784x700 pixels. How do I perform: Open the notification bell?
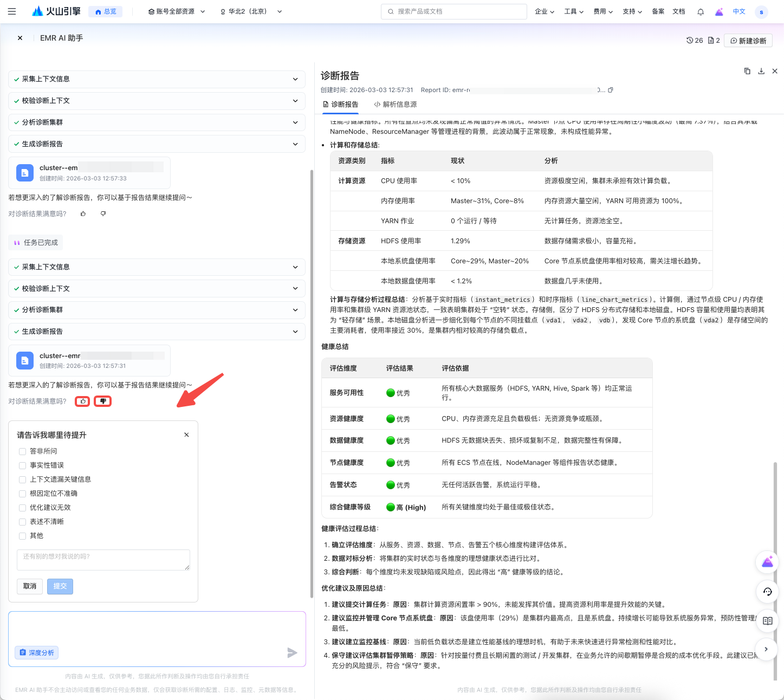(701, 12)
